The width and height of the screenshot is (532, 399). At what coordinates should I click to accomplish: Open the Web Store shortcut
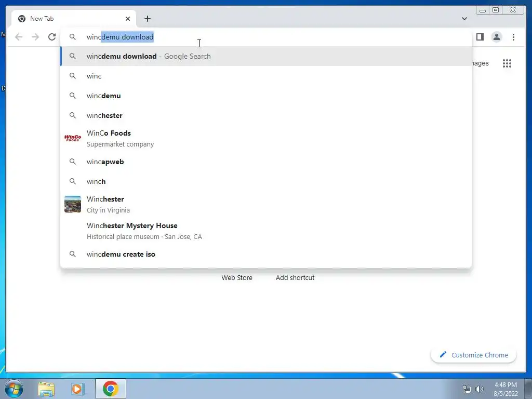coord(237,277)
